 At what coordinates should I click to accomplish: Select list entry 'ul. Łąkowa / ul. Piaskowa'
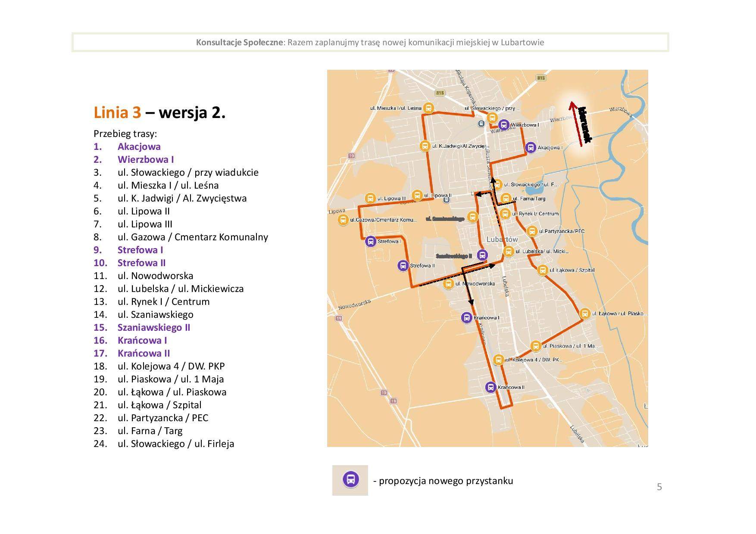172,392
